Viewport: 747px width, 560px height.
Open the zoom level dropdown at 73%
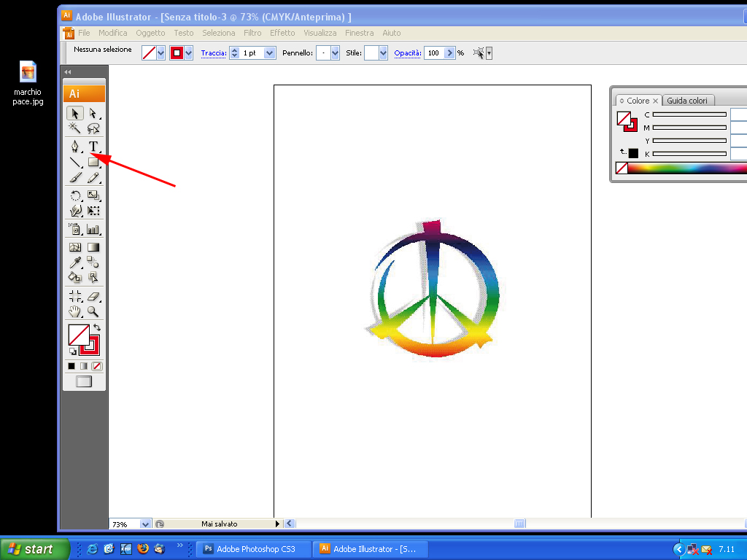tap(146, 524)
